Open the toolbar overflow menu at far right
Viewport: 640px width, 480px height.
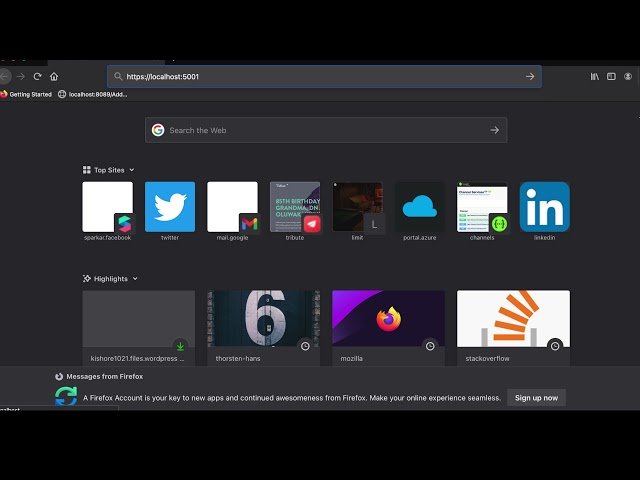(x=628, y=76)
